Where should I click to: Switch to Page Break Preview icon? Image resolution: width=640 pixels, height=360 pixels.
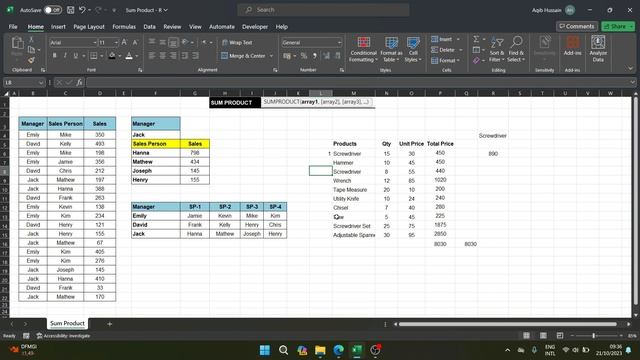[x=560, y=336]
